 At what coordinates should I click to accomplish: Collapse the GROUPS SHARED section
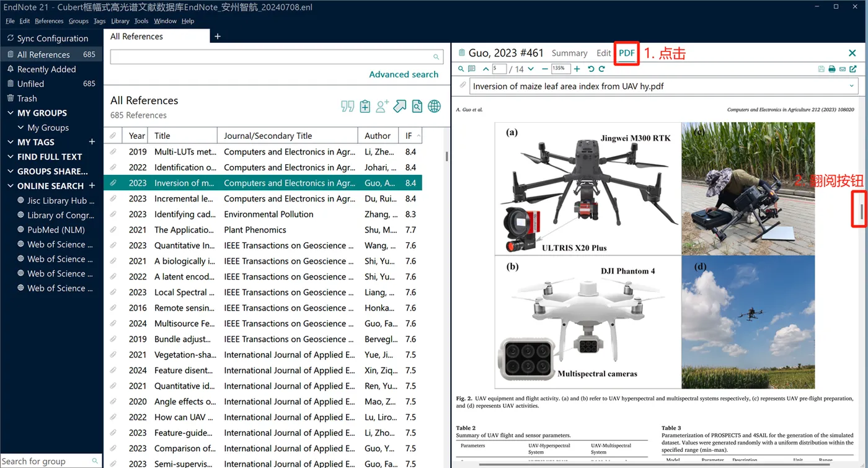click(11, 171)
